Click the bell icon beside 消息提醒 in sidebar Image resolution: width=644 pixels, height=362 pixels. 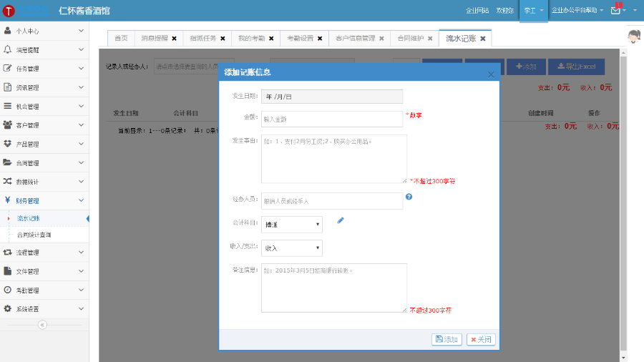point(7,49)
